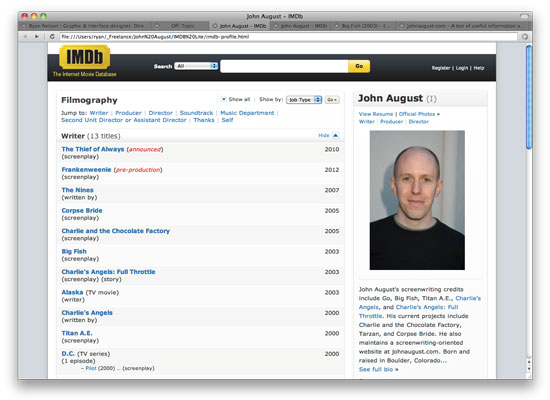Click the IMDb logo

(85, 57)
